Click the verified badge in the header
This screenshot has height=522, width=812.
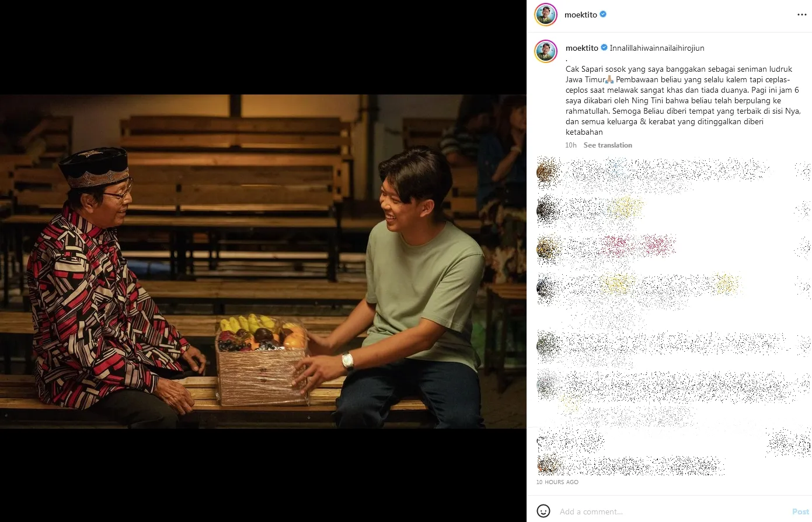603,14
